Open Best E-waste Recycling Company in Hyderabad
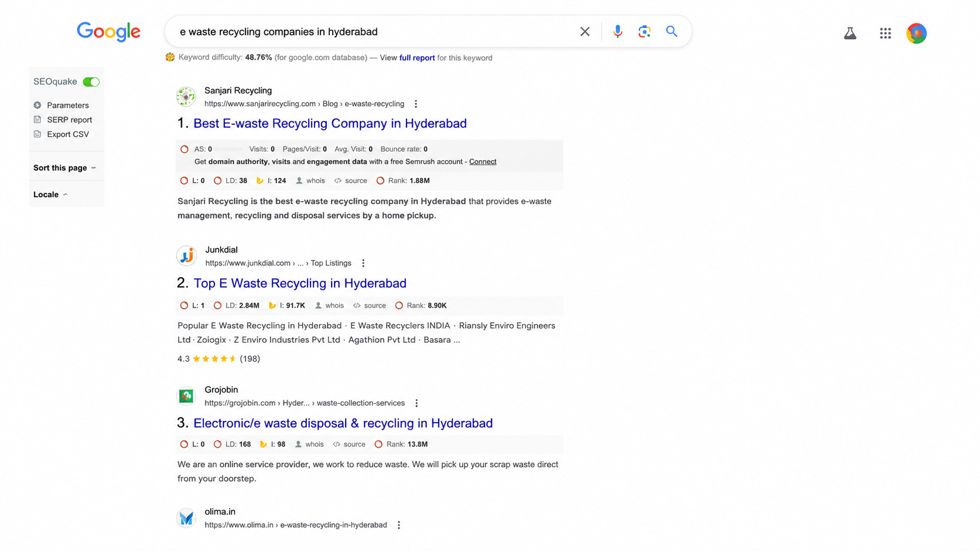This screenshot has height=551, width=980. [330, 124]
